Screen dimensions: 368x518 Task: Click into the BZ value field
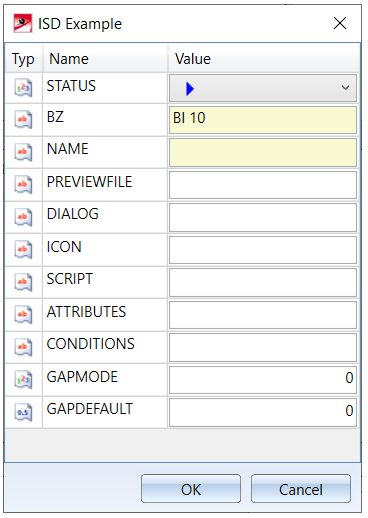pyautogui.click(x=263, y=120)
